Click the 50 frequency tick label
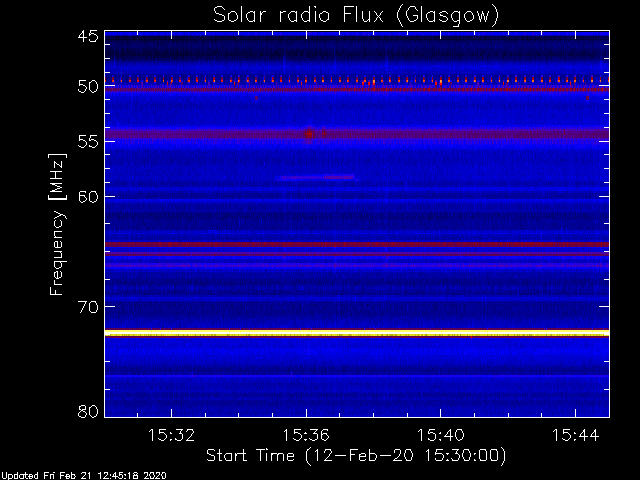 coord(88,87)
